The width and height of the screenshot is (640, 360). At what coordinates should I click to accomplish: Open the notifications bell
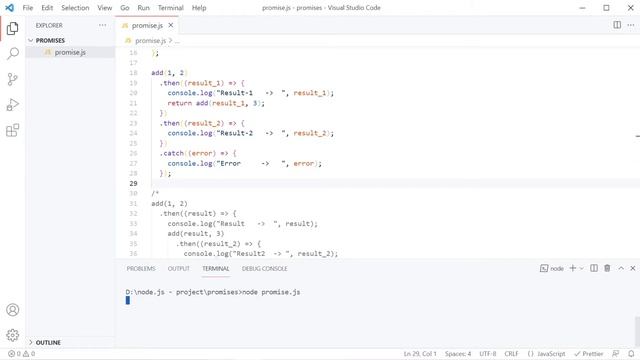(x=631, y=354)
